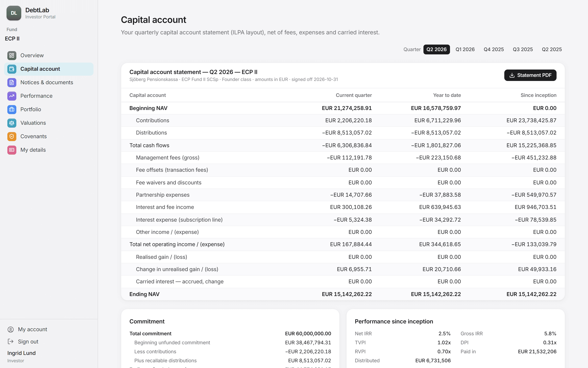Image resolution: width=588 pixels, height=368 pixels.
Task: Select the Q2 2026 quarter tab
Action: click(x=436, y=49)
